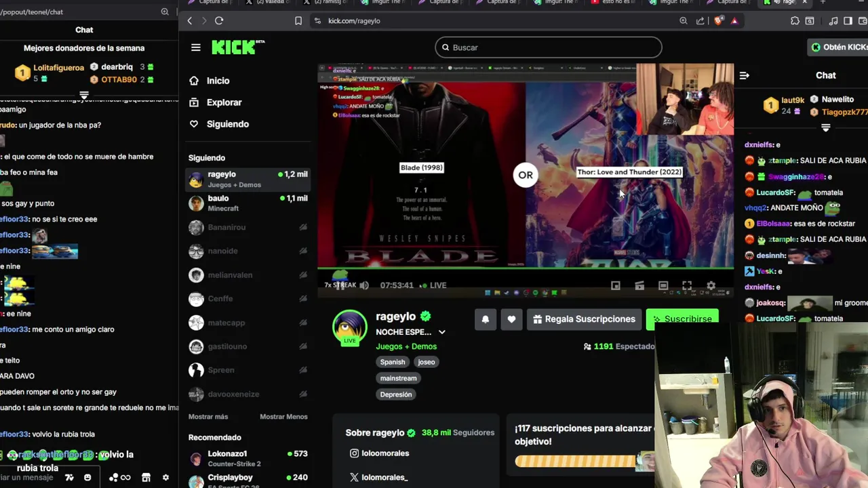Mute the stream volume
This screenshot has height=488, width=868.
click(x=364, y=285)
